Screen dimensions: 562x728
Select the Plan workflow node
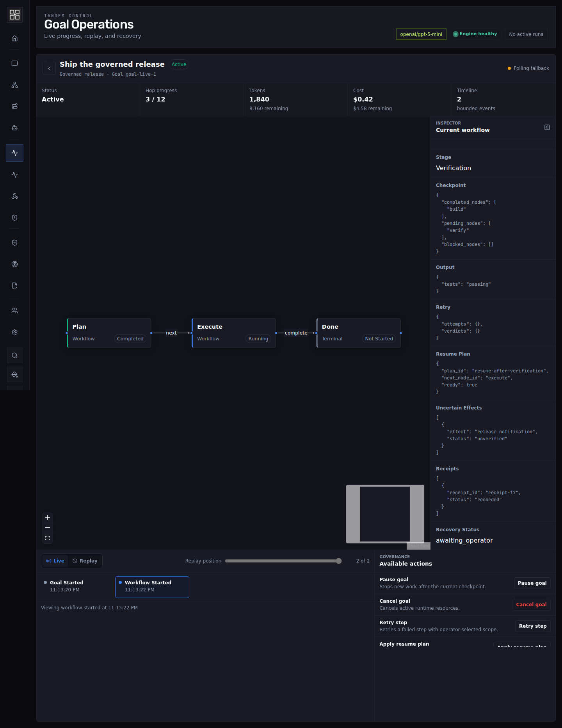109,333
